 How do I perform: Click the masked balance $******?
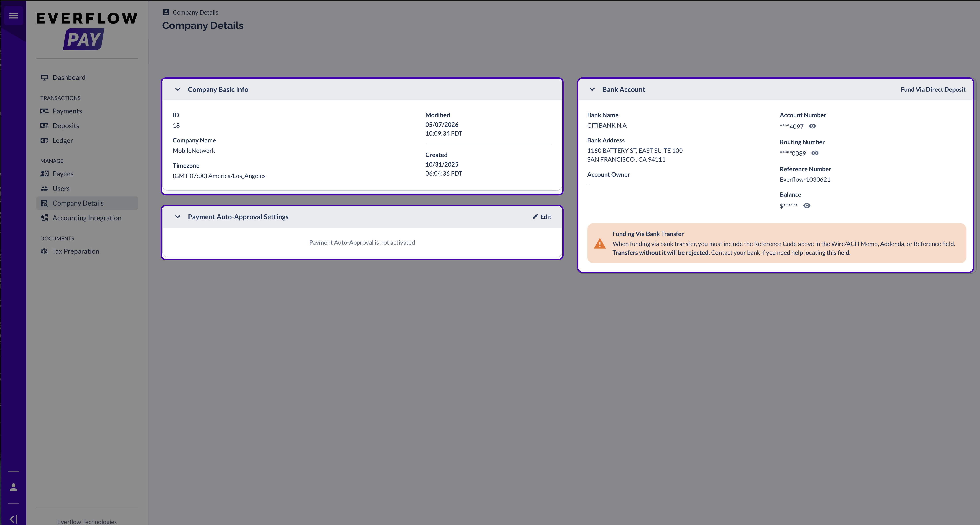[789, 206]
